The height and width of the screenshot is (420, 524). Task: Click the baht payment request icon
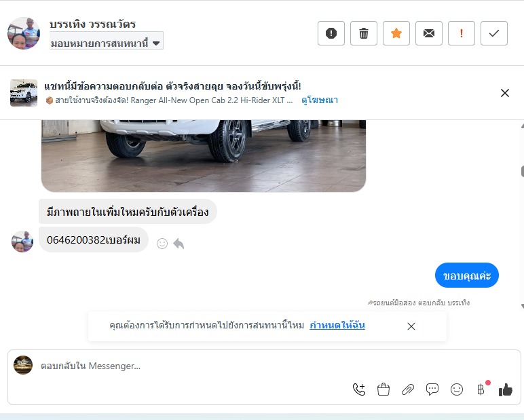481,389
